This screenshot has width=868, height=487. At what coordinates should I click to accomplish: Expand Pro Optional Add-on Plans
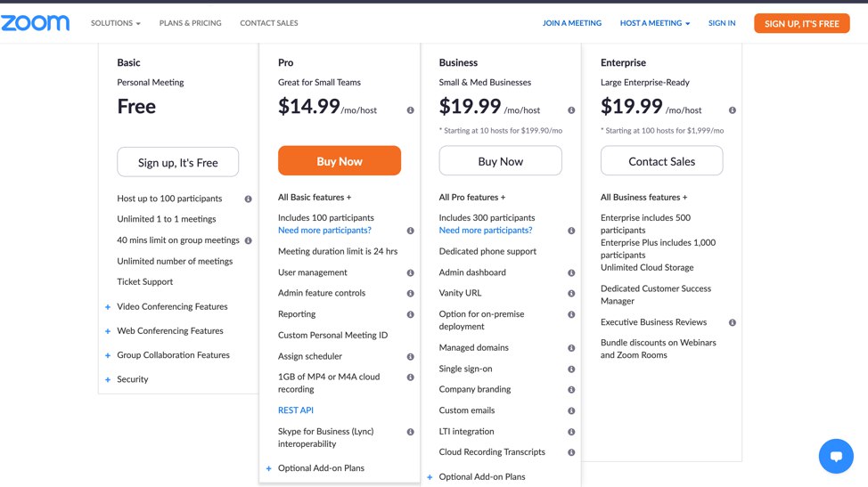pyautogui.click(x=315, y=468)
